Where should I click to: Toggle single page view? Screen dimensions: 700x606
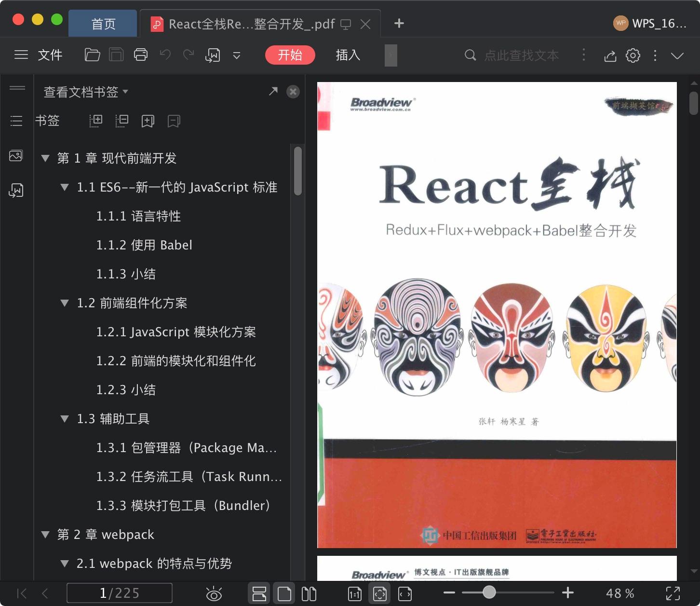point(284,593)
